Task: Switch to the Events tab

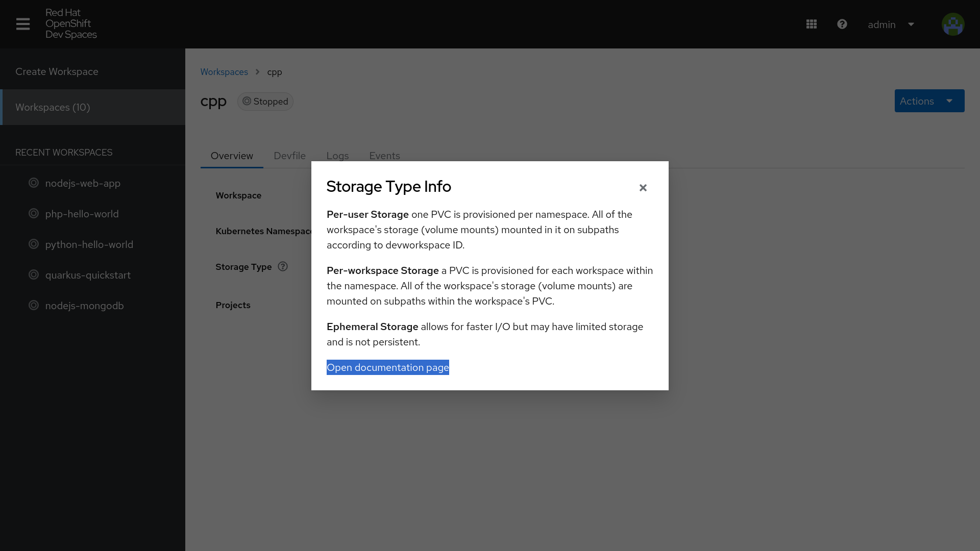Action: 384,156
